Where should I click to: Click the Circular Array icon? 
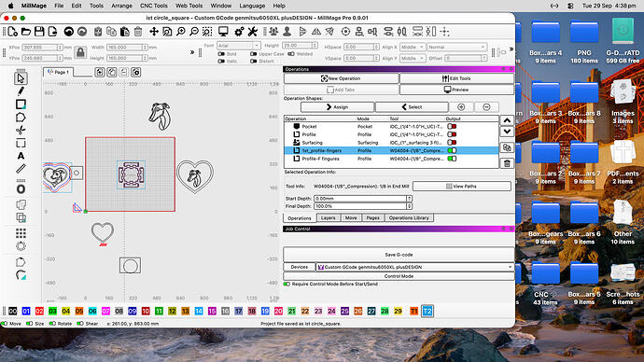tap(21, 246)
